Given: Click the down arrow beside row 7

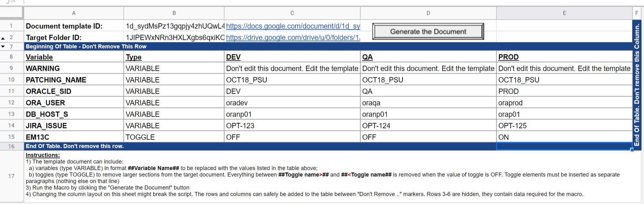Looking at the screenshot, I should coord(3,47).
